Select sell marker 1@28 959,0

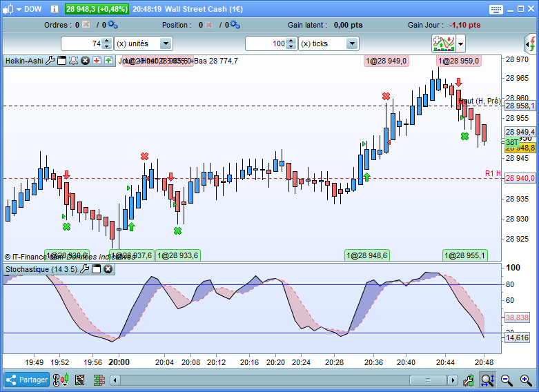click(x=458, y=61)
